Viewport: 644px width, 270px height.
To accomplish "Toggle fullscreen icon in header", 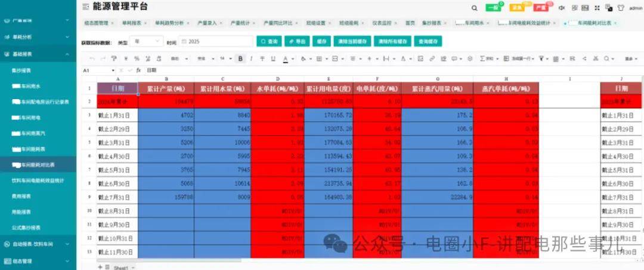I will [x=597, y=8].
